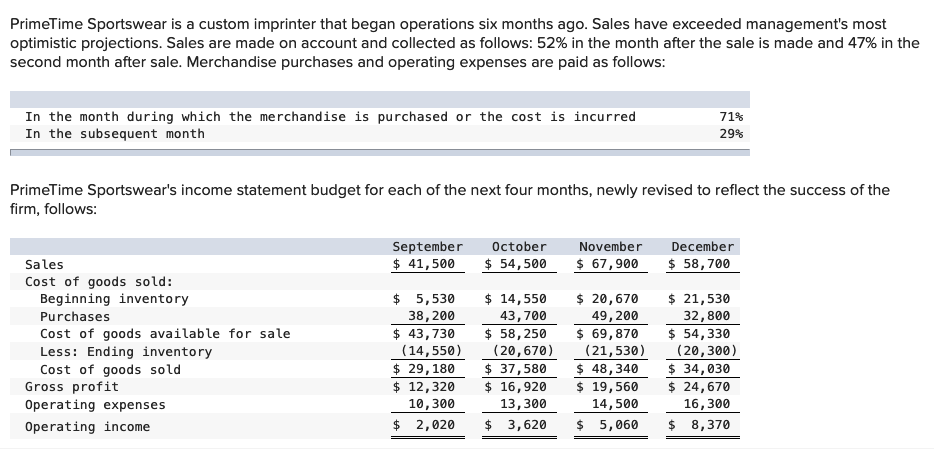Click September operating expenses 10,300
Image resolution: width=934 pixels, height=453 pixels.
tap(431, 404)
